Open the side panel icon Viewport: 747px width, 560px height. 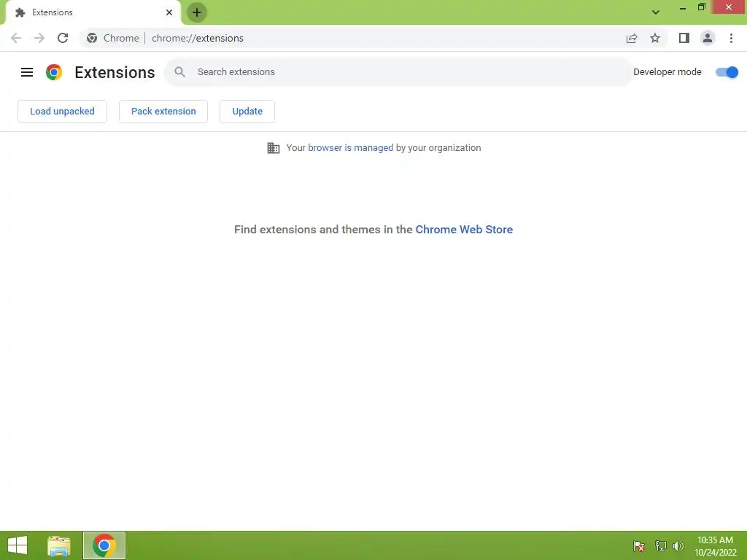[x=684, y=38]
